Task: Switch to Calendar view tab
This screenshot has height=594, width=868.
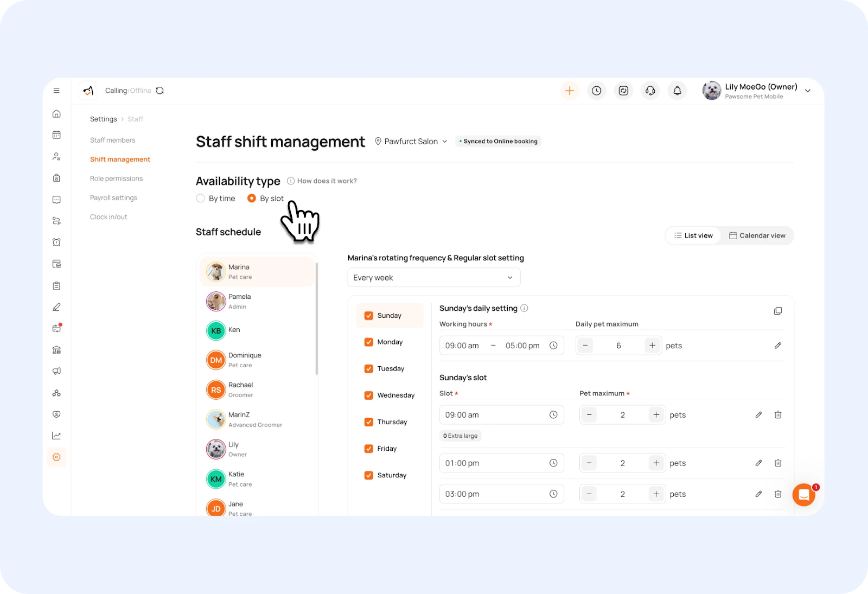Action: click(x=757, y=235)
